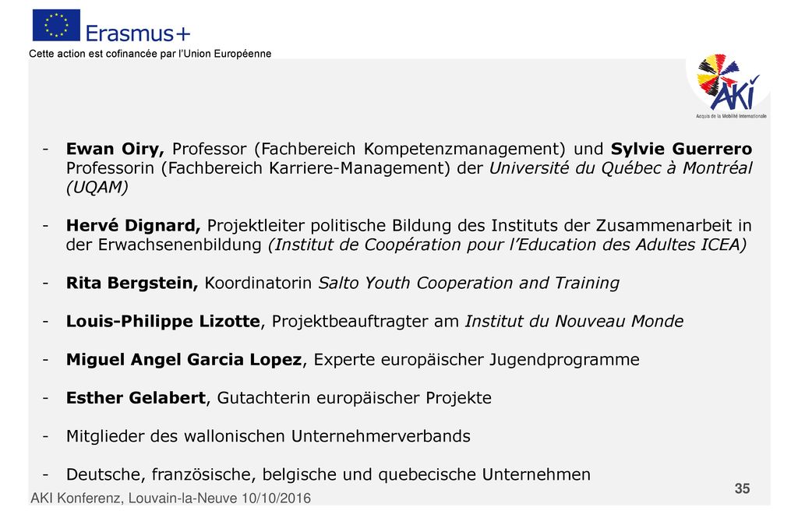
Task: Click the wallonischen Unternehmerverbands bullet line
Action: point(268,436)
